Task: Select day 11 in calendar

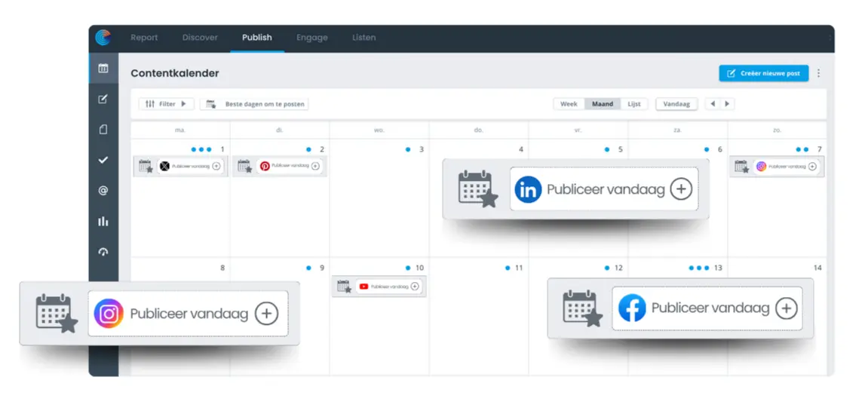Action: tap(479, 317)
